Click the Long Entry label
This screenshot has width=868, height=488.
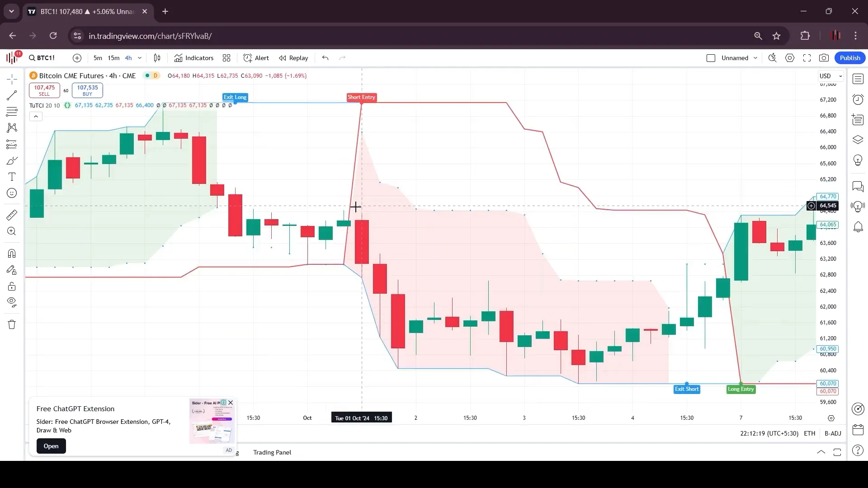tap(741, 389)
